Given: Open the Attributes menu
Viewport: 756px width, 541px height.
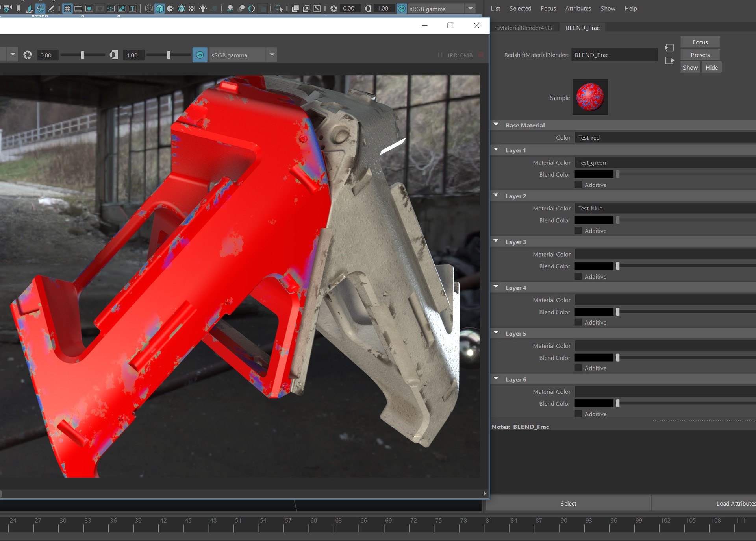Looking at the screenshot, I should (x=578, y=8).
